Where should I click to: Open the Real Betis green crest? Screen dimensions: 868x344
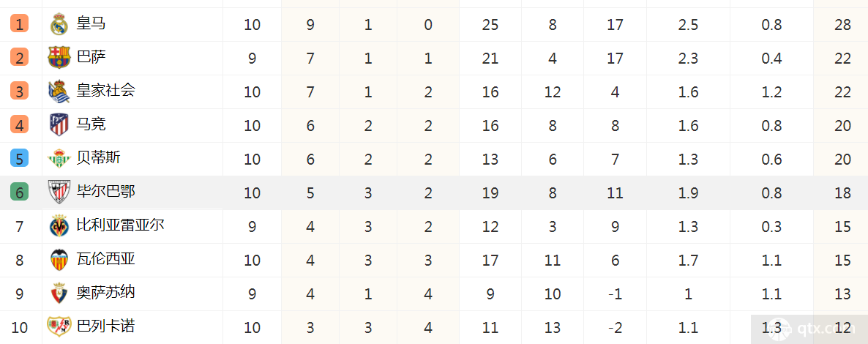tap(59, 159)
